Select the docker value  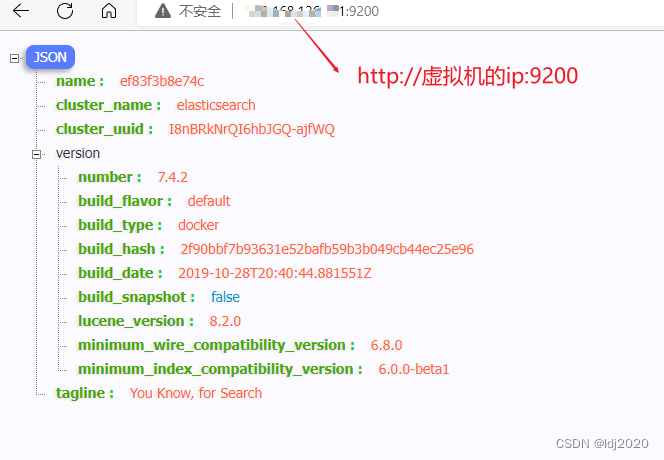(198, 225)
